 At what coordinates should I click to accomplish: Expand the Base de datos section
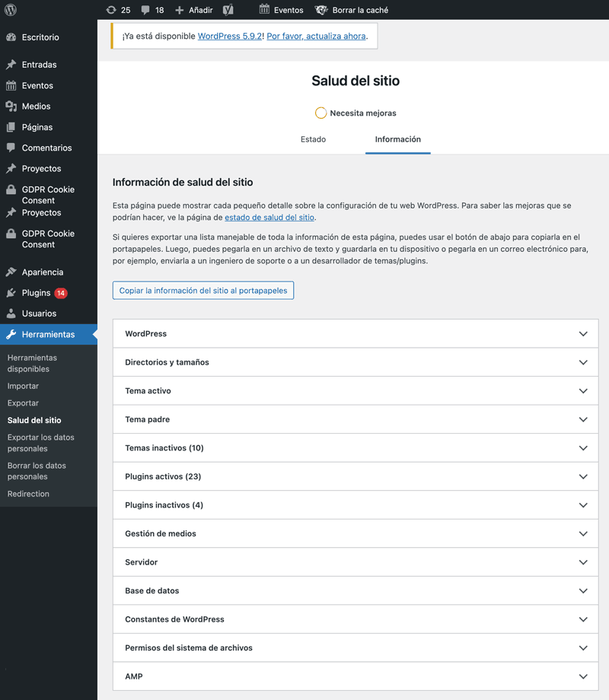[356, 590]
